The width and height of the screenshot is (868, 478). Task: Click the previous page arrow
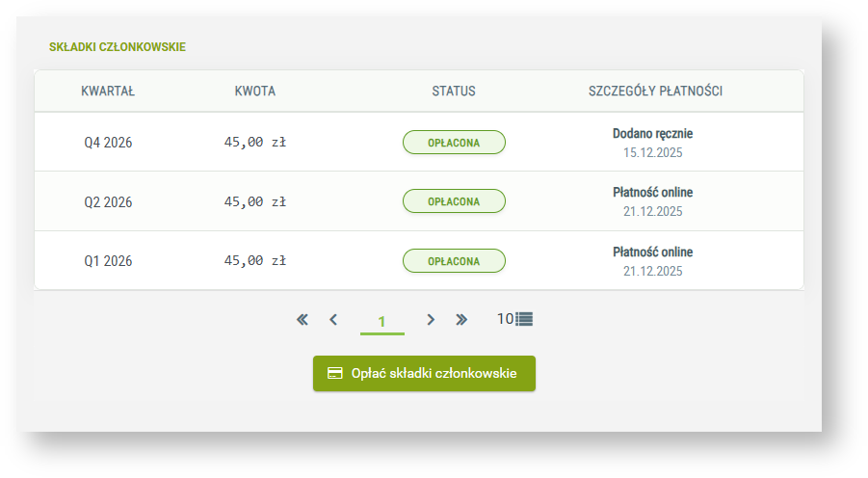pyautogui.click(x=333, y=320)
